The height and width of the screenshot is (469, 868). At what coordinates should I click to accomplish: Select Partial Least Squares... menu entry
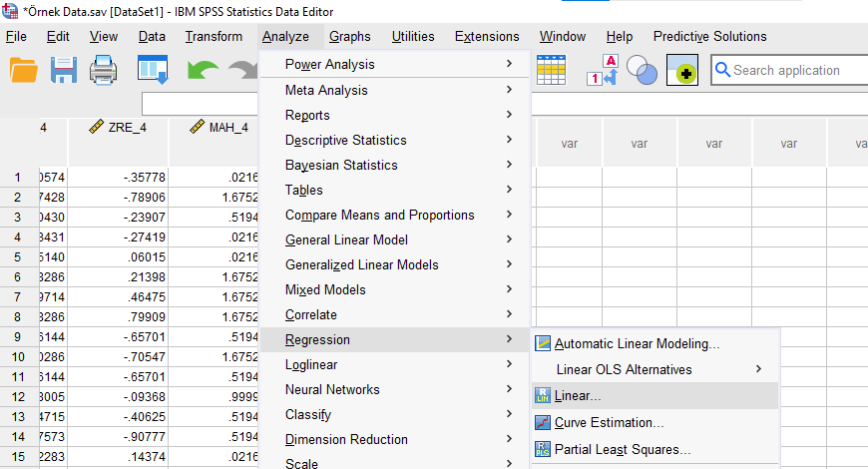622,449
